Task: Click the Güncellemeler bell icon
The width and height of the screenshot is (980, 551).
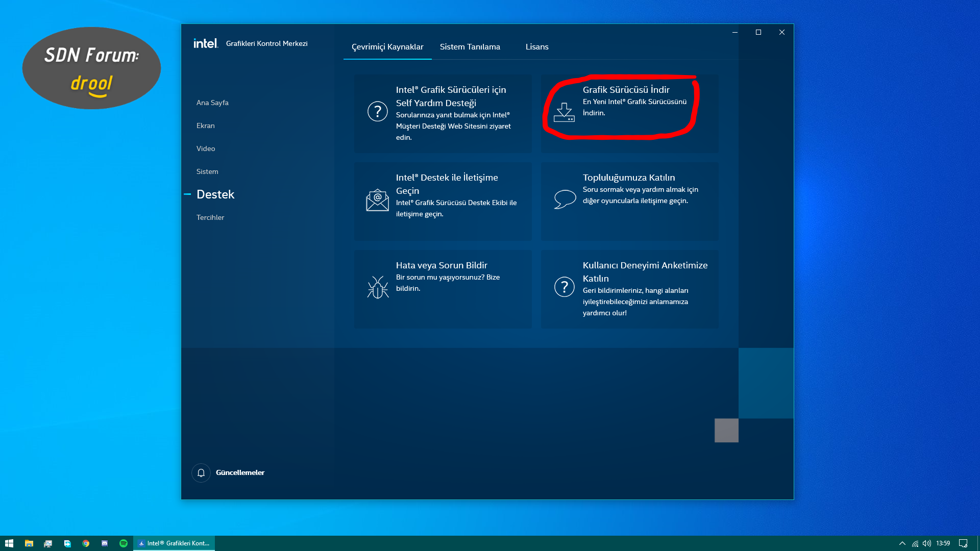Action: pos(201,473)
